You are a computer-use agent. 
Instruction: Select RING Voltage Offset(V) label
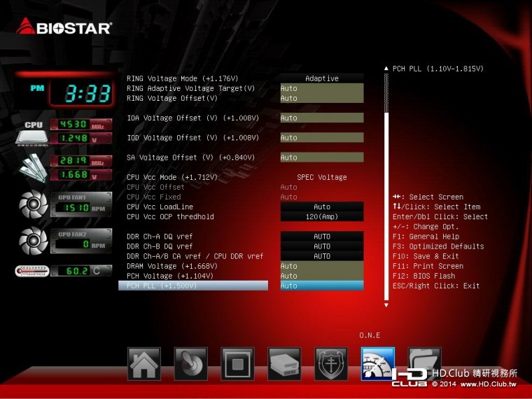tap(172, 98)
